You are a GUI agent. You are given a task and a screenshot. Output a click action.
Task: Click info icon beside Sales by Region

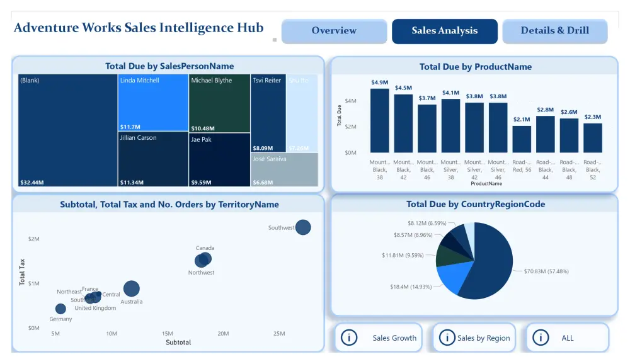point(447,338)
